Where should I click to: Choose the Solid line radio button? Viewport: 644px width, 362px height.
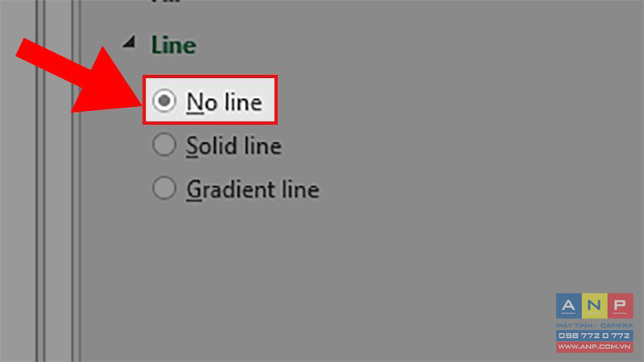(x=164, y=145)
